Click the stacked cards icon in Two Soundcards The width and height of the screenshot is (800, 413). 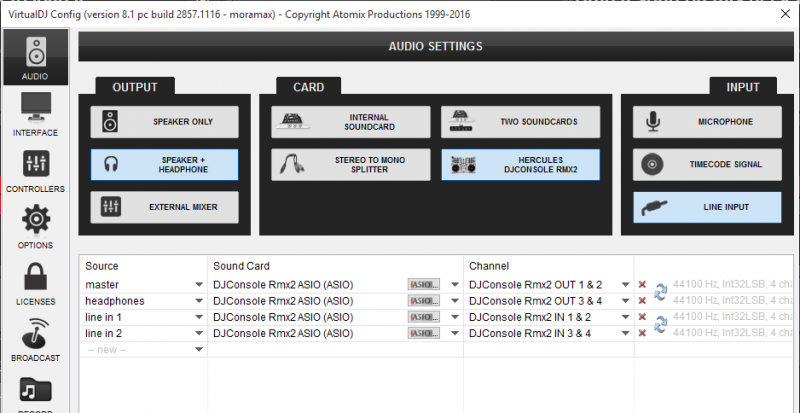pyautogui.click(x=460, y=122)
